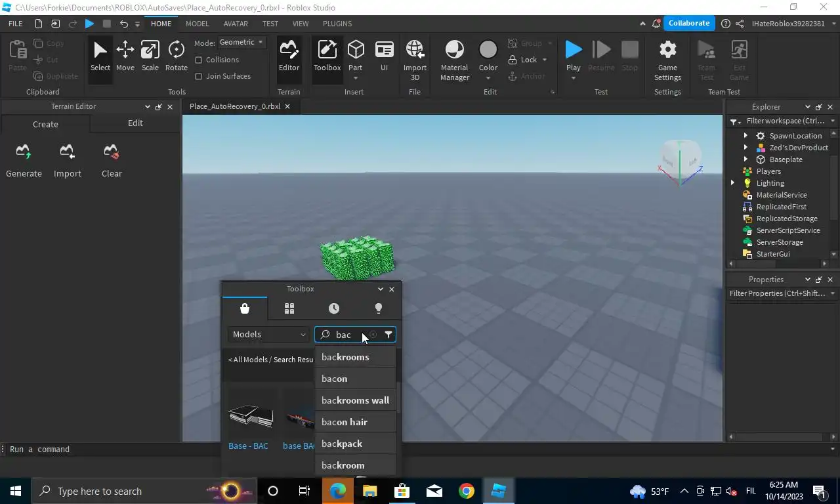The height and width of the screenshot is (504, 840).
Task: Switch to Terrain Editor Edit tab
Action: pyautogui.click(x=135, y=123)
